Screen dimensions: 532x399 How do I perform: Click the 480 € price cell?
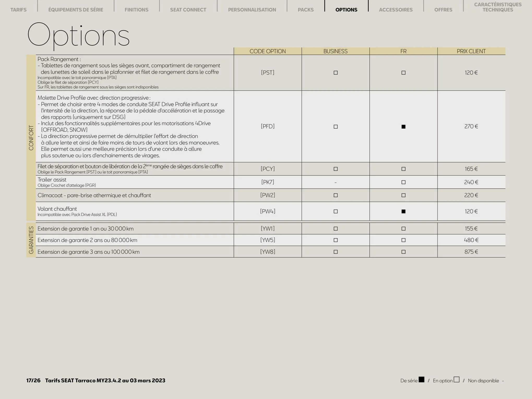(x=471, y=240)
